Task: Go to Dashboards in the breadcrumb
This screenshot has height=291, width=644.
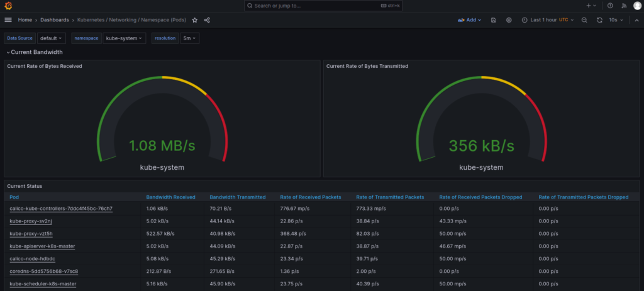Action: point(55,20)
